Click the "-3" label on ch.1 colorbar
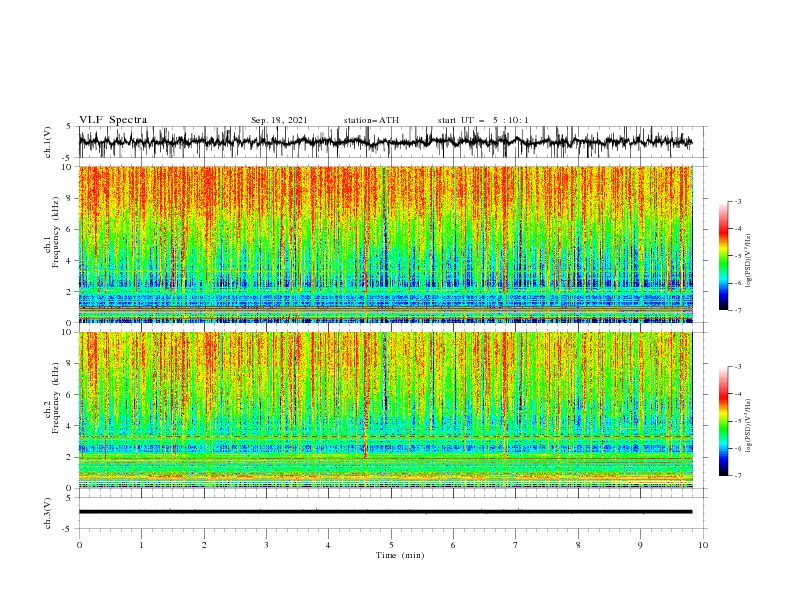 pyautogui.click(x=737, y=201)
